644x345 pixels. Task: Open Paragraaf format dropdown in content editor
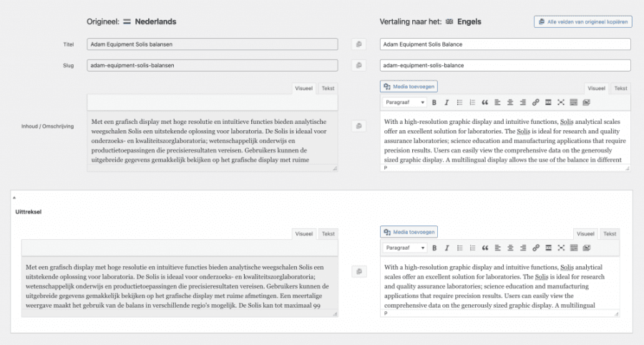tap(404, 102)
